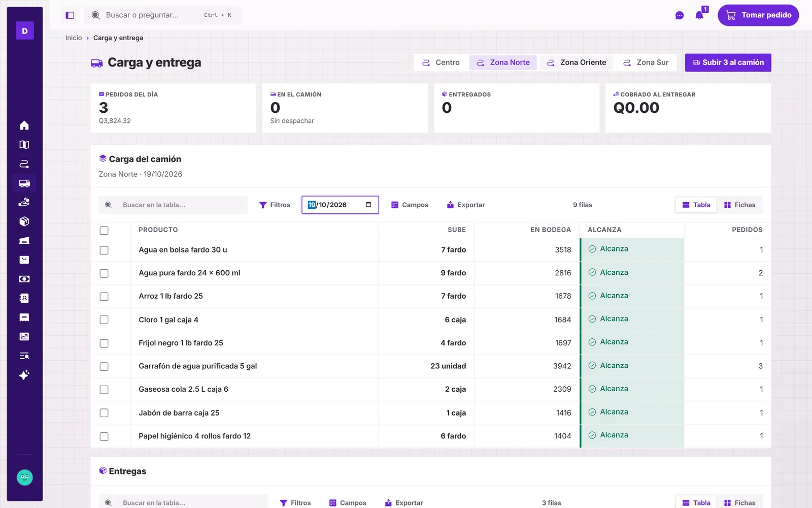Open the cash banknote icon in sidebar
812x508 pixels.
click(x=24, y=279)
